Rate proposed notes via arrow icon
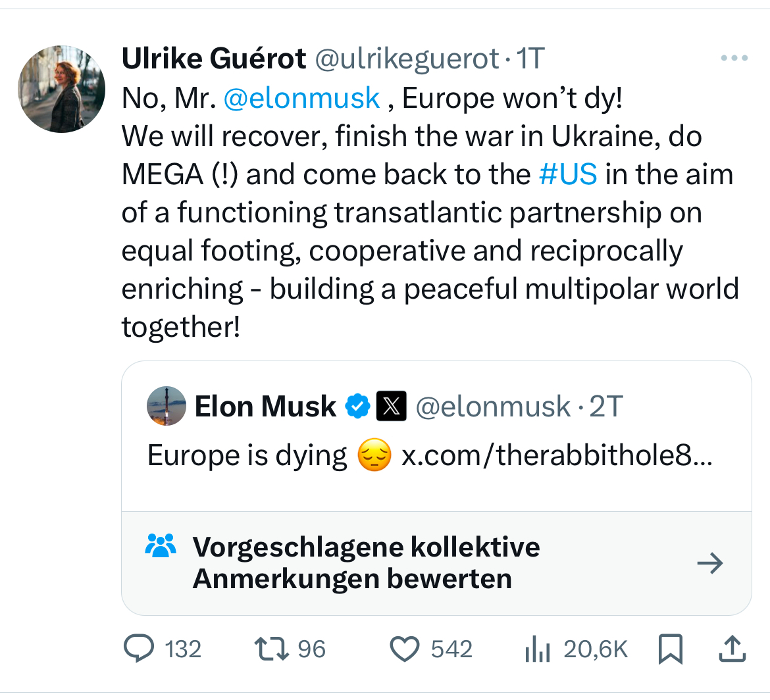Screen dimensions: 770x700 pyautogui.click(x=709, y=563)
